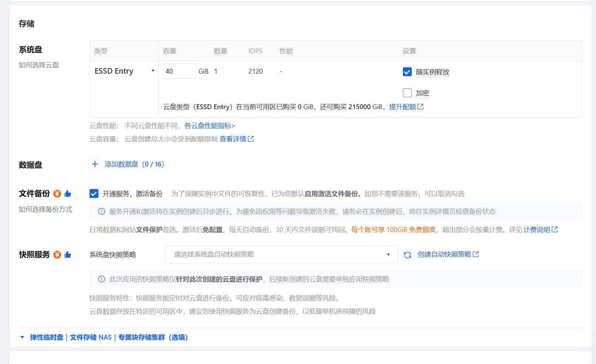Click the yuan coin icon beside 快照服务
The height and width of the screenshot is (364, 596).
[x=57, y=255]
